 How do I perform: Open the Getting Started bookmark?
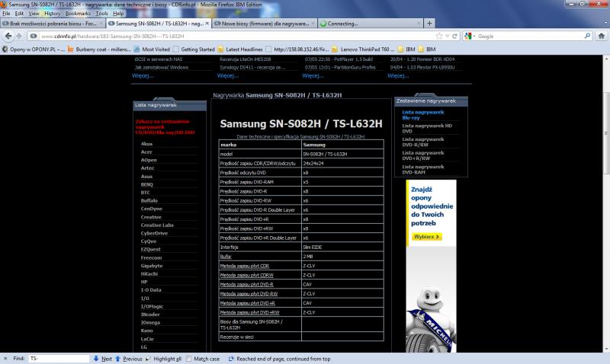coord(194,49)
